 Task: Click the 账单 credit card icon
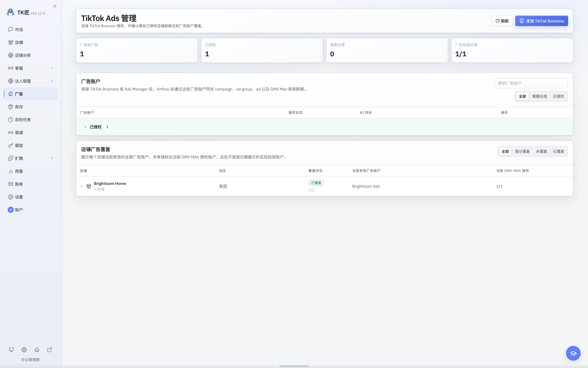click(x=11, y=184)
